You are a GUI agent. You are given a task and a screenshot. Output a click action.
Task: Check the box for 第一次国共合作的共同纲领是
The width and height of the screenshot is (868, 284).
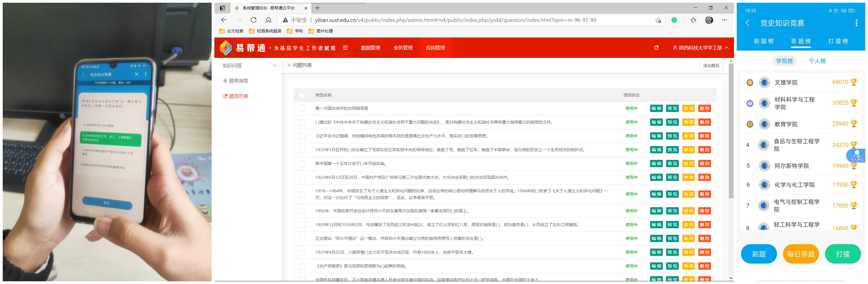click(x=302, y=108)
